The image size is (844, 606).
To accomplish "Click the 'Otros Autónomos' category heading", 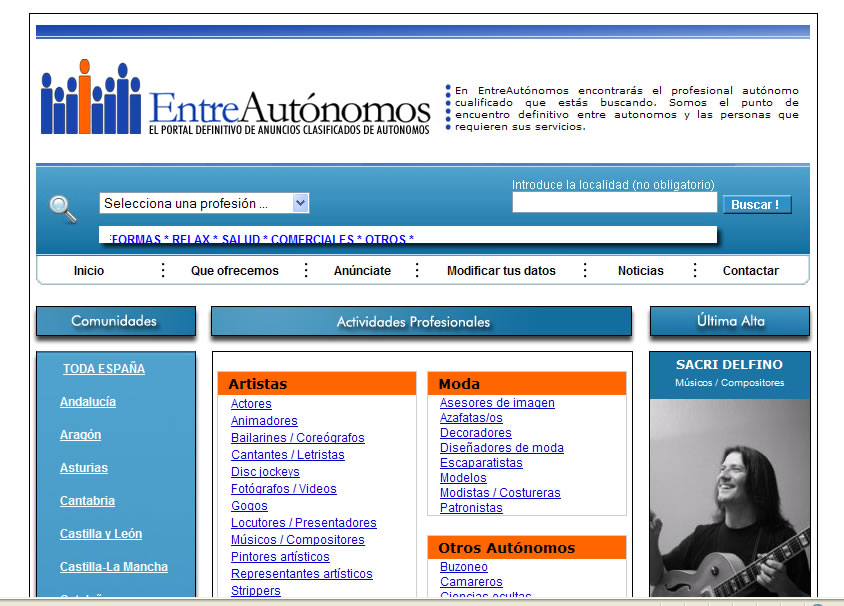I will pos(527,548).
